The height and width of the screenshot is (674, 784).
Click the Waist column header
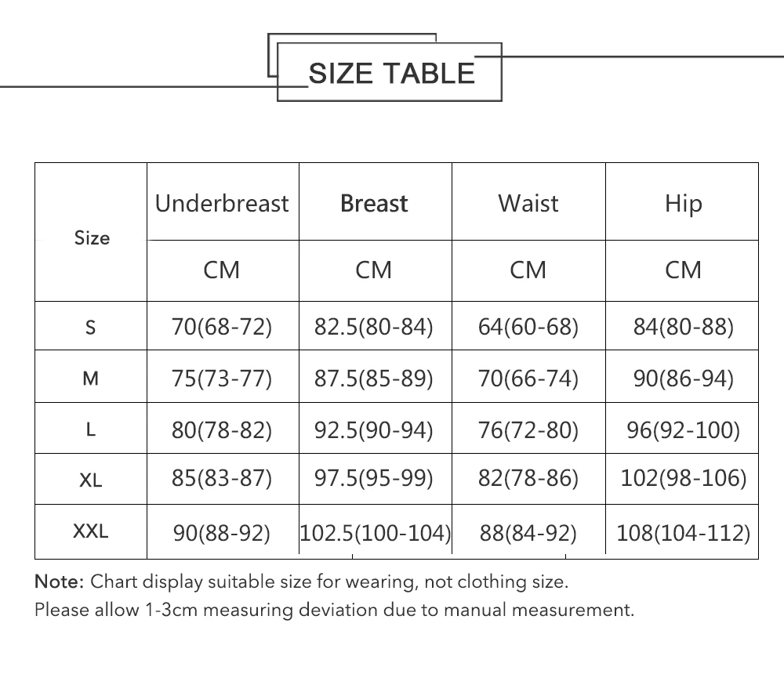point(528,204)
